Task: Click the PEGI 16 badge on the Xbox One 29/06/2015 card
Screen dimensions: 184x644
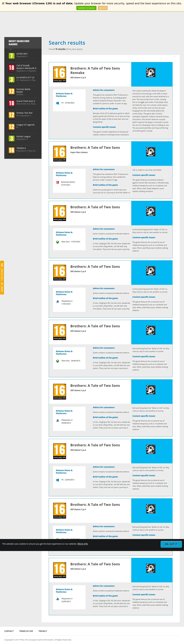Action: pyautogui.click(x=60, y=332)
